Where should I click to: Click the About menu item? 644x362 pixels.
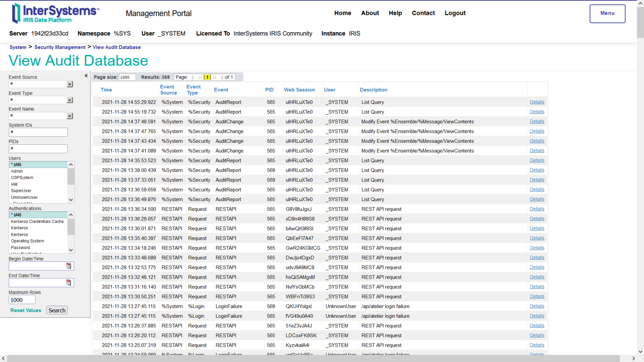click(369, 13)
